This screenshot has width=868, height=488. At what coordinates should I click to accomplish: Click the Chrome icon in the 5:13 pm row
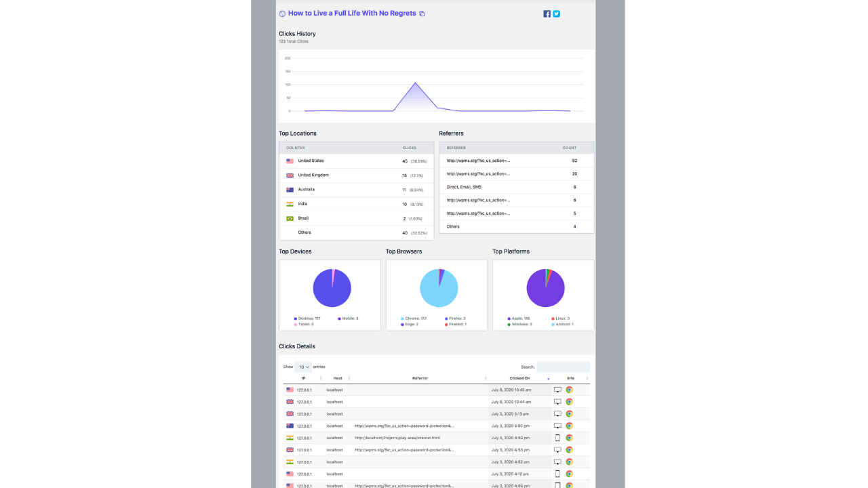[x=570, y=413]
